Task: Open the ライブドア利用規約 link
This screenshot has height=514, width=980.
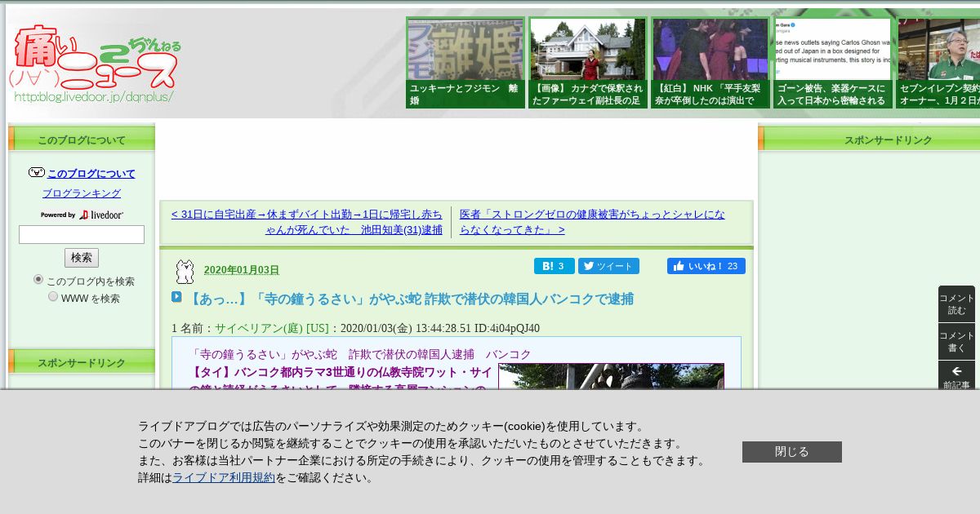Action: coord(224,478)
